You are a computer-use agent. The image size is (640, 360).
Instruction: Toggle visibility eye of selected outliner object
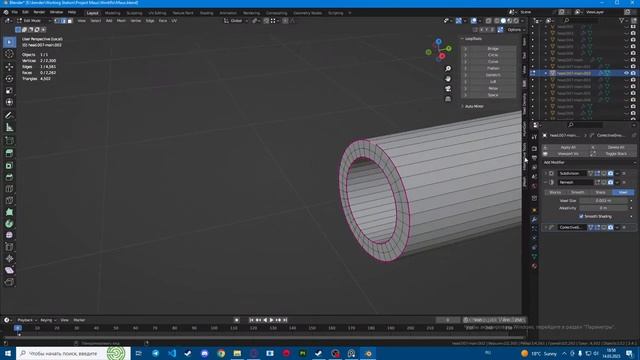click(626, 73)
